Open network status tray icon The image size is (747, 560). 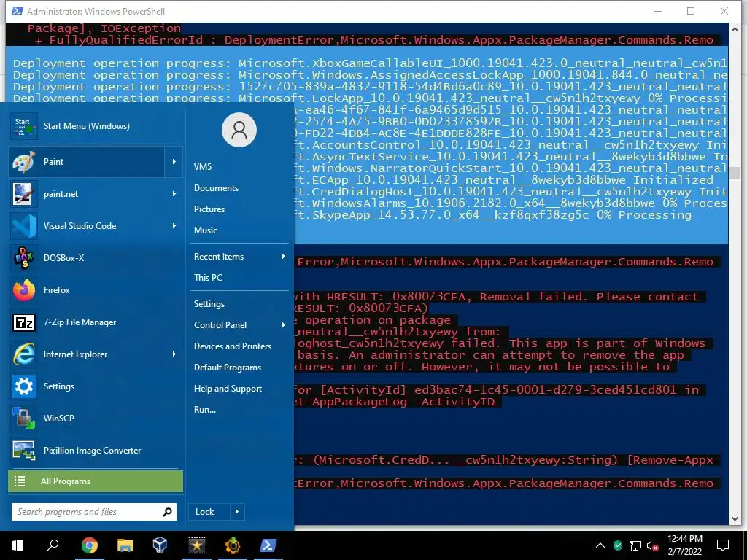[635, 545]
